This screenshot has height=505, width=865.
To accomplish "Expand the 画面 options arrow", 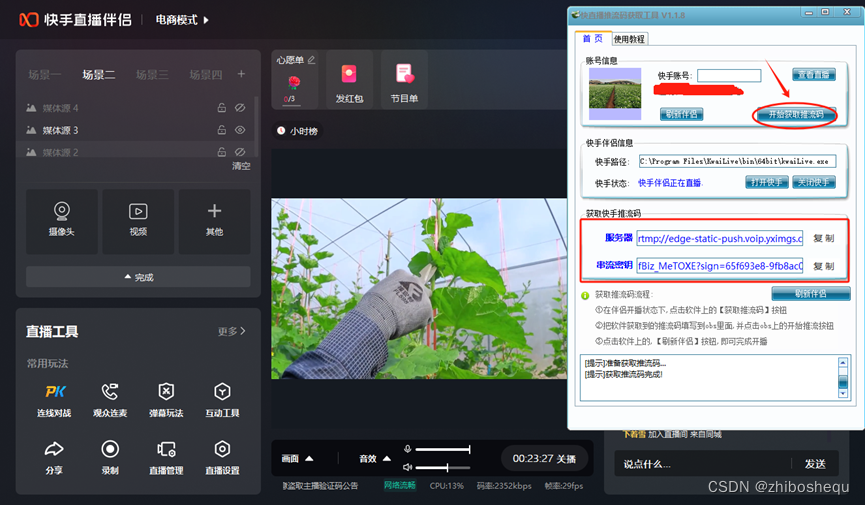I will pyautogui.click(x=309, y=459).
